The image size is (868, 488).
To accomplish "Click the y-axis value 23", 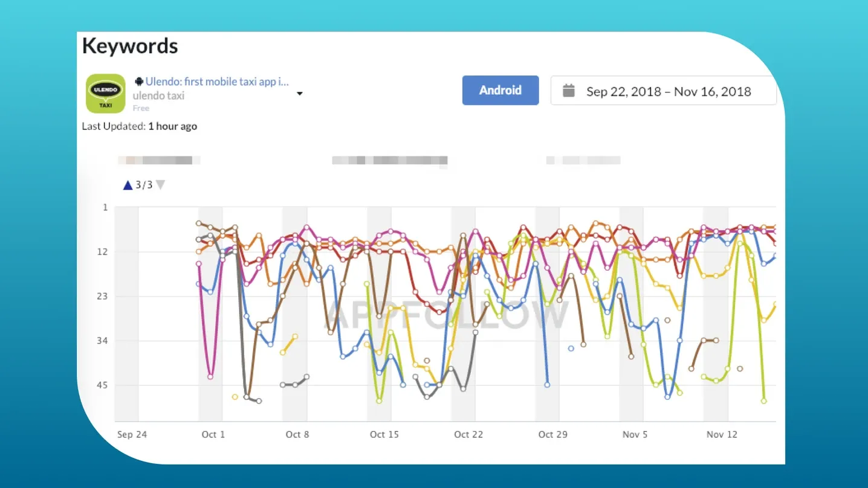I will 104,297.
